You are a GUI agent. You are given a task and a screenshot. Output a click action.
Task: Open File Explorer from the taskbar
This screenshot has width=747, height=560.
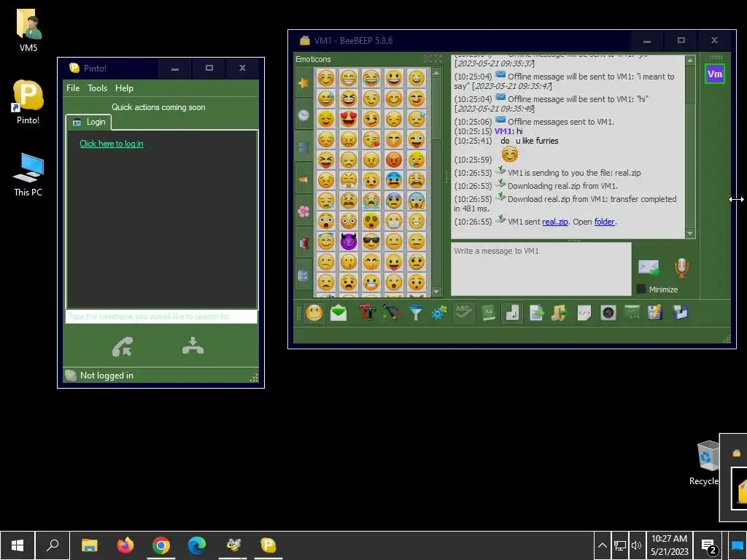[x=89, y=545]
